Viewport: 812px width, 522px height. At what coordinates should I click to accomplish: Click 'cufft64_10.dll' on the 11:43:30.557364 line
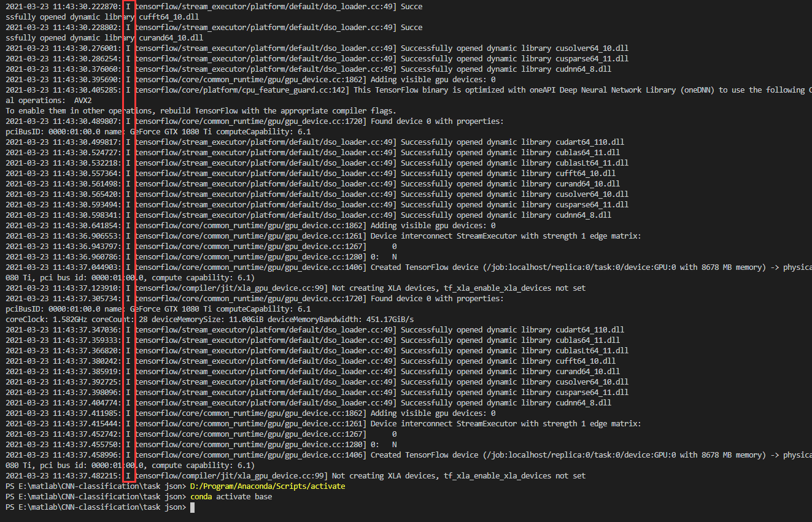[x=586, y=174]
